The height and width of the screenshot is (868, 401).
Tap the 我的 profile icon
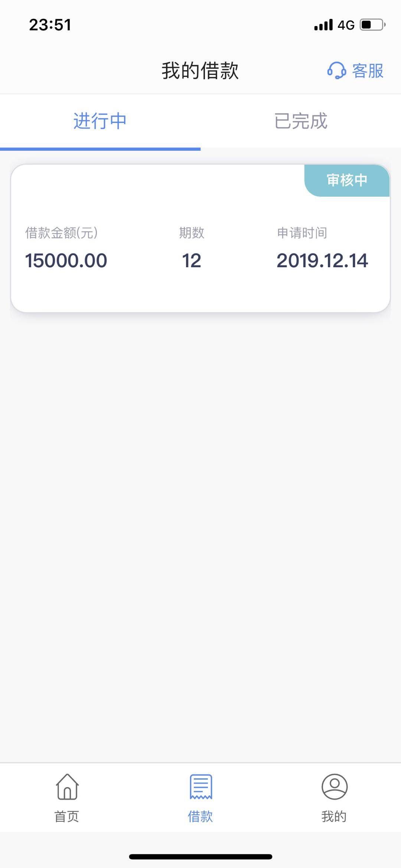pos(334,786)
